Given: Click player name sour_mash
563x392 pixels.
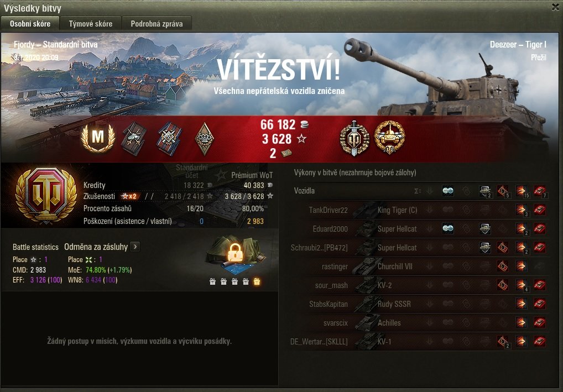Looking at the screenshot, I should 331,285.
